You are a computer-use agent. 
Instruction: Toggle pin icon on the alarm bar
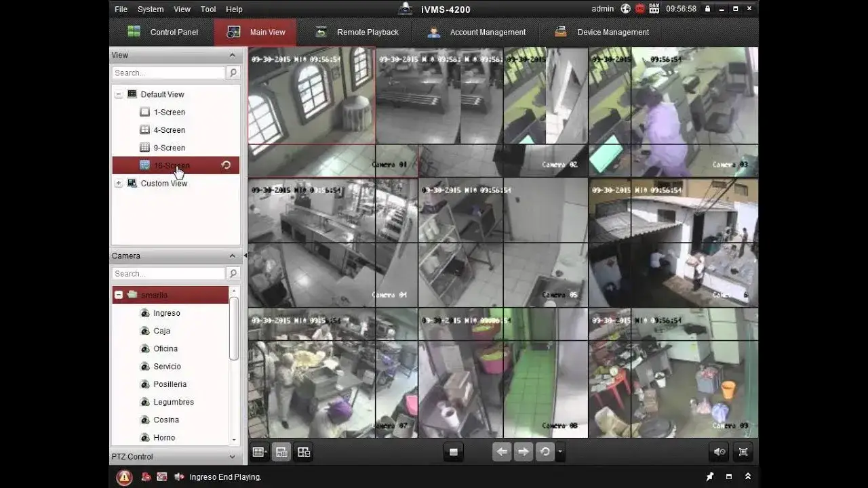coord(710,477)
